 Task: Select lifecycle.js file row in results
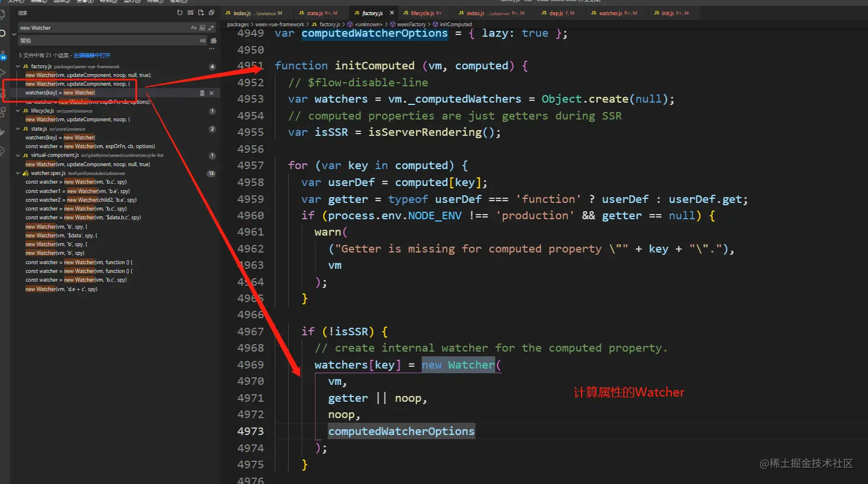[x=115, y=111]
